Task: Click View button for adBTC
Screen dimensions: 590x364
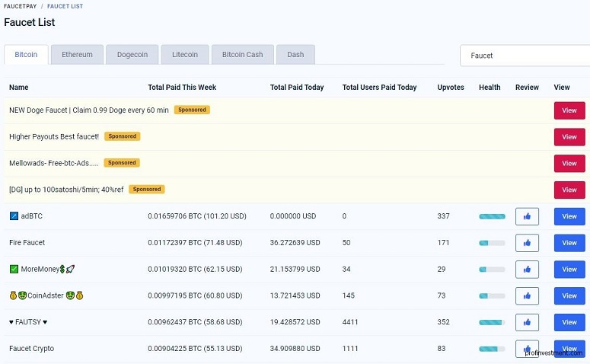Action: coord(569,216)
